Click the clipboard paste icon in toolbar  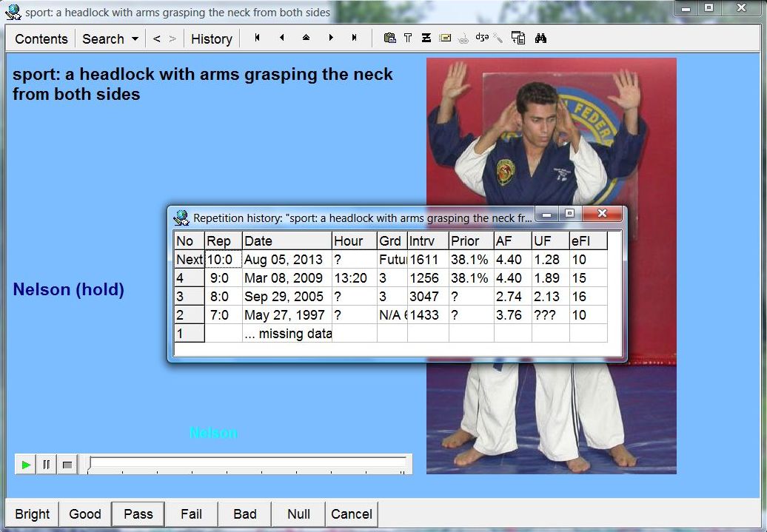tap(389, 38)
